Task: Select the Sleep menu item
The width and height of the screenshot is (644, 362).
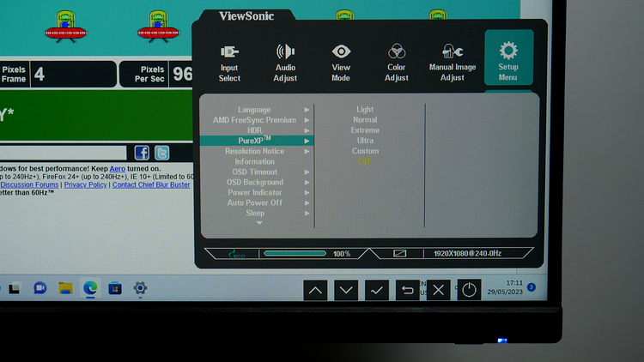Action: pos(255,213)
